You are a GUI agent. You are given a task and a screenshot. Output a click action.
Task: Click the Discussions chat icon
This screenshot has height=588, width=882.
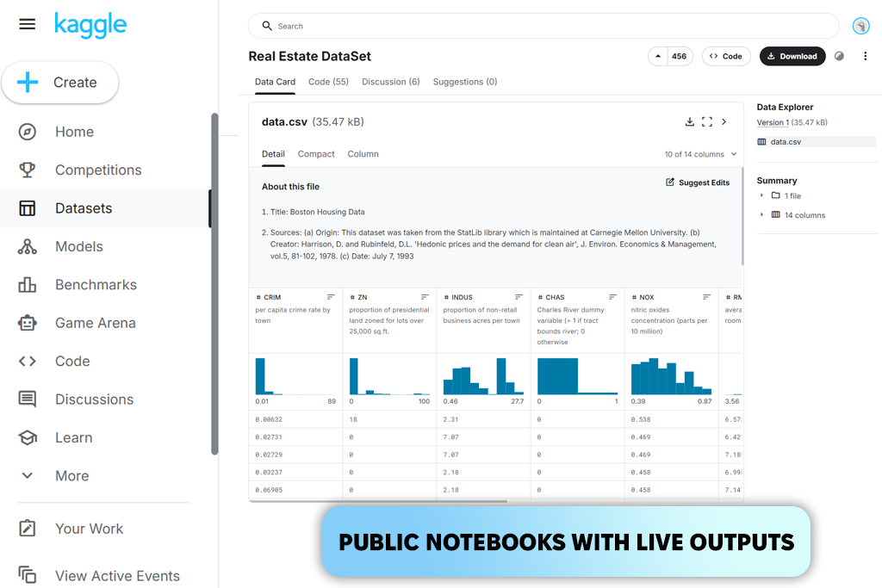coord(27,399)
